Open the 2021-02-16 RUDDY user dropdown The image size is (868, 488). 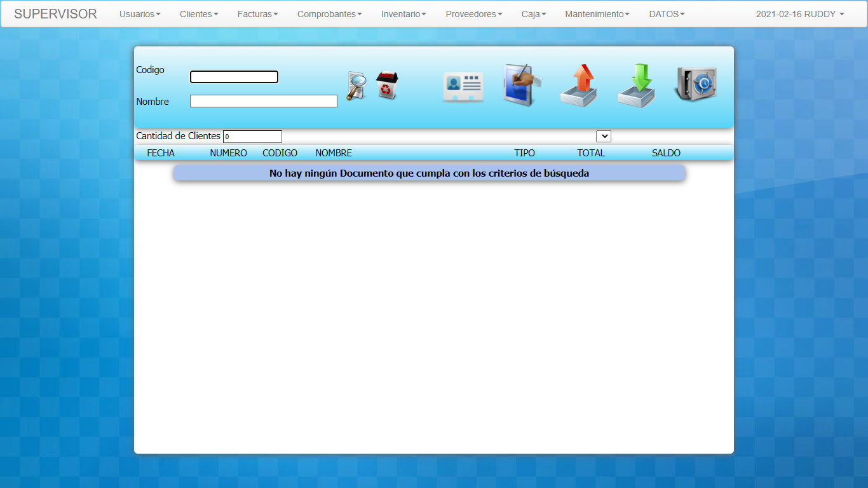[800, 14]
